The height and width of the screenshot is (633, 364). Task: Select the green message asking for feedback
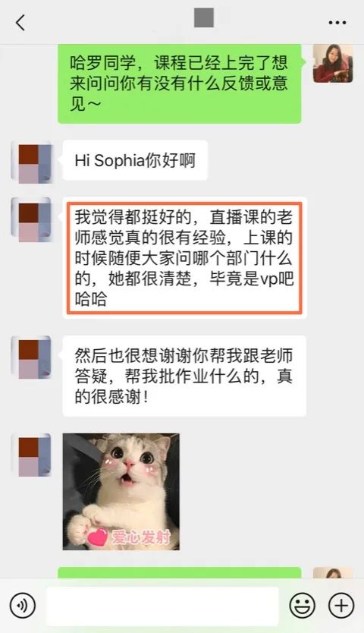click(x=180, y=83)
